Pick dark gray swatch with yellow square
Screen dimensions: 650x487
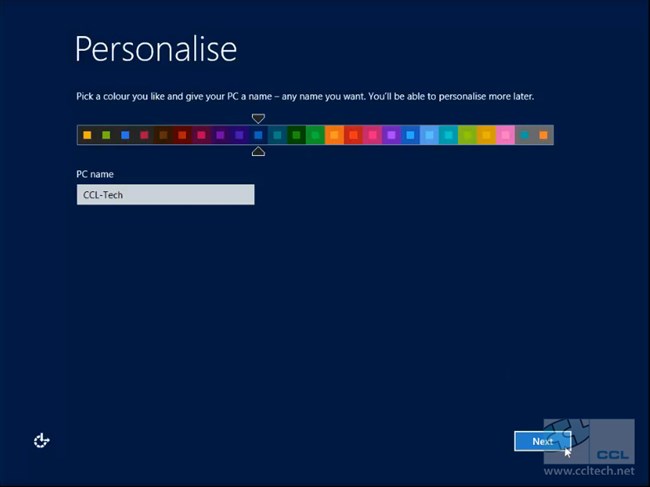coord(87,135)
